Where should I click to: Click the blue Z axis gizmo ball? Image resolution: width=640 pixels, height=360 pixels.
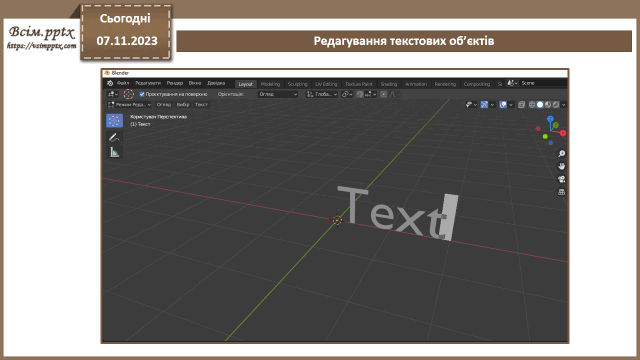pyautogui.click(x=550, y=119)
